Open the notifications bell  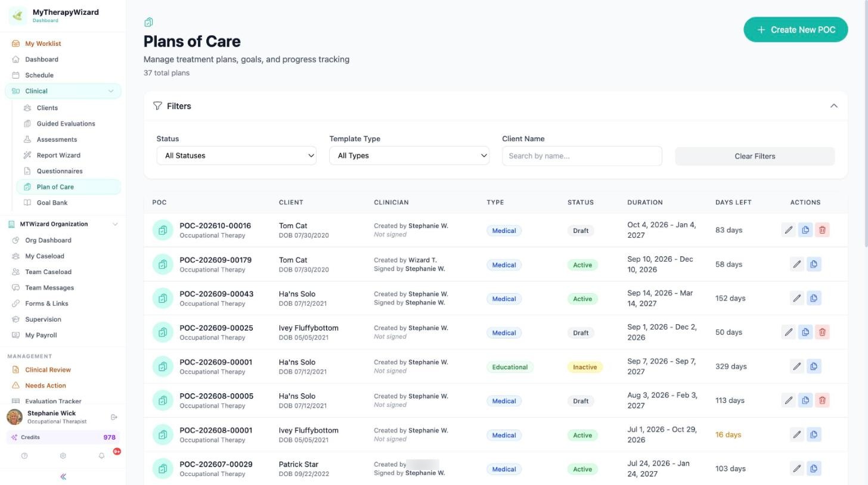click(x=101, y=456)
